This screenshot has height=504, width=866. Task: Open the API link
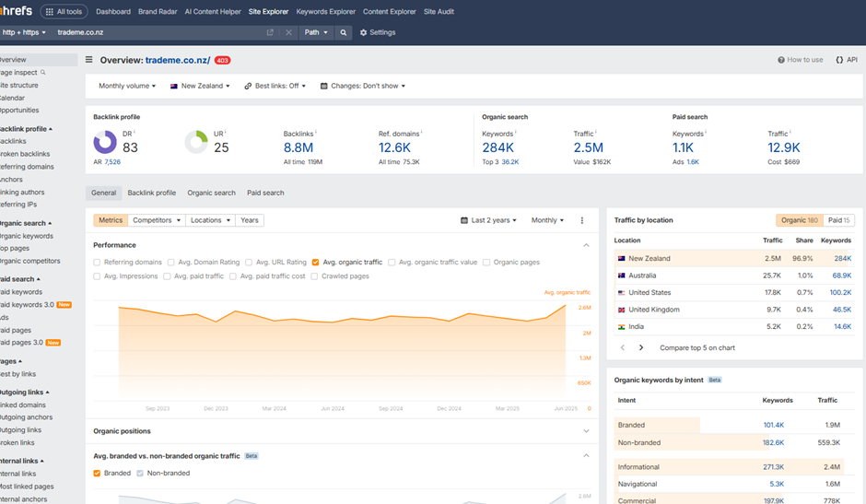(x=847, y=60)
